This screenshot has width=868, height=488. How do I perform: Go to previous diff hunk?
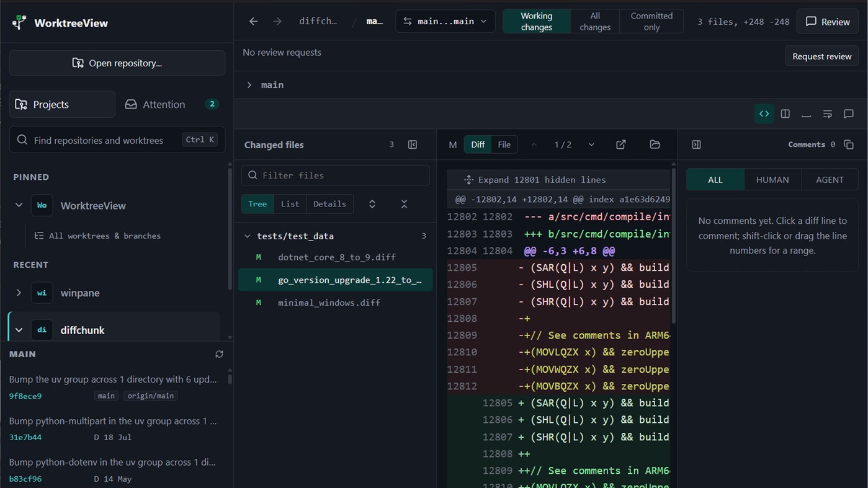click(x=534, y=144)
